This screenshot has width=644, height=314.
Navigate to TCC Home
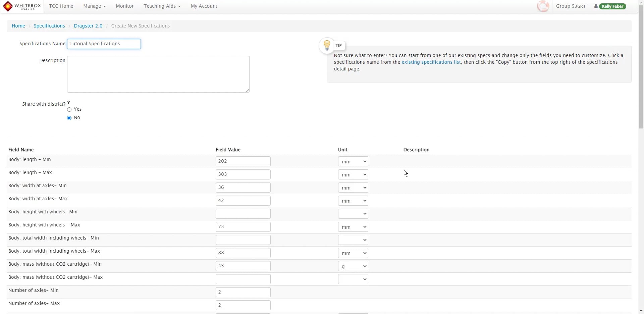point(61,6)
